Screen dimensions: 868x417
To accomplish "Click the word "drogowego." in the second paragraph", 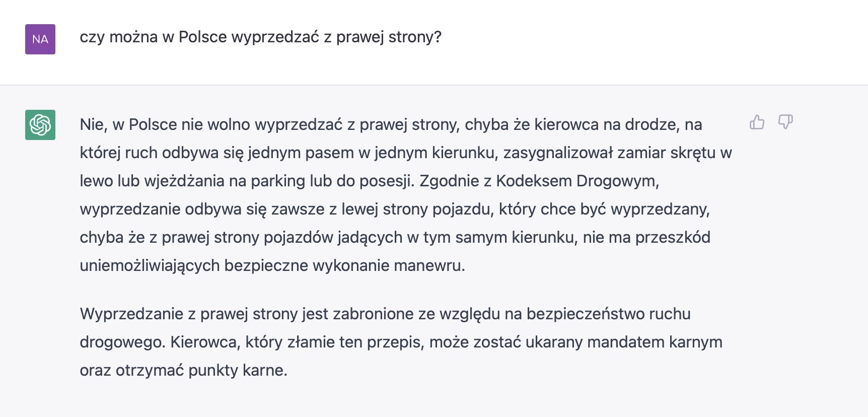I will 122,342.
